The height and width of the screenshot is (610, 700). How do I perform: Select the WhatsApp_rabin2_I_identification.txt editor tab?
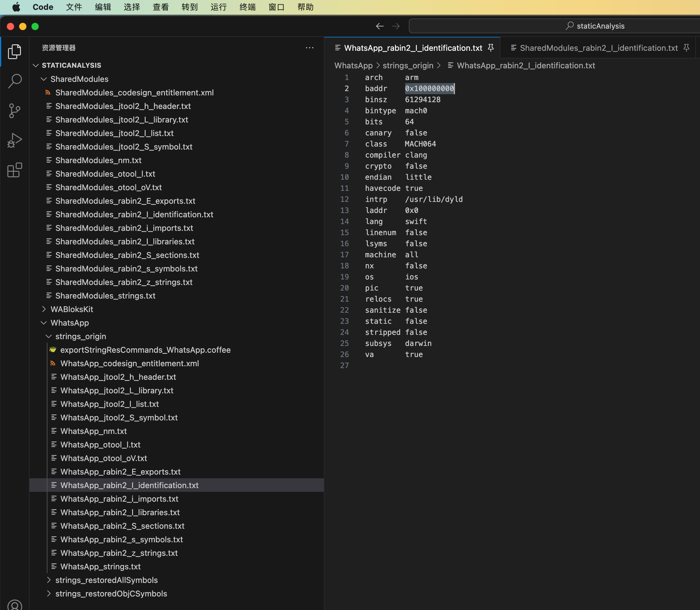413,48
